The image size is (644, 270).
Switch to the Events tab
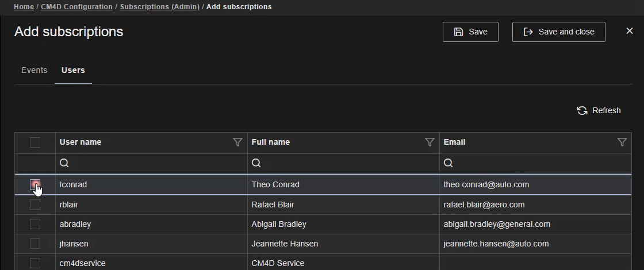tap(34, 70)
